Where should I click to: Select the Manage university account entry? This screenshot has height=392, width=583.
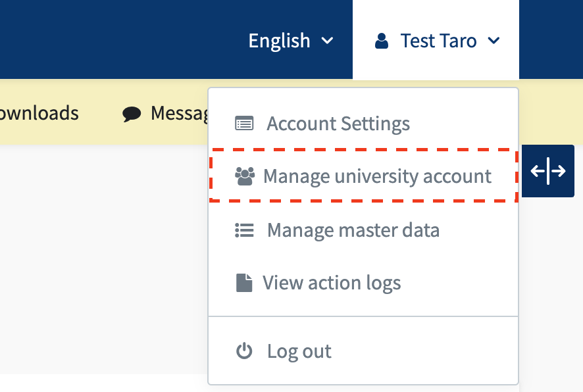coord(377,176)
